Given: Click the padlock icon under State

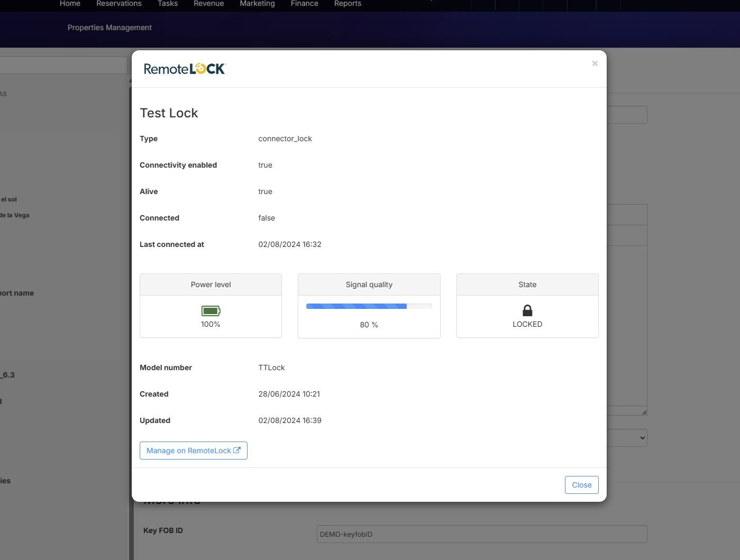Looking at the screenshot, I should point(527,310).
